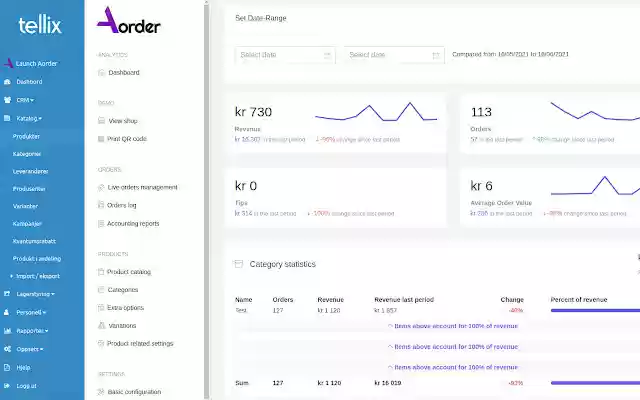Go to Live orders management

click(142, 187)
